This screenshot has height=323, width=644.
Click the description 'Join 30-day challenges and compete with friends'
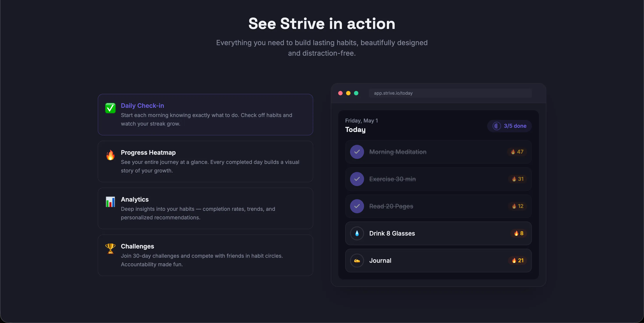pos(202,260)
